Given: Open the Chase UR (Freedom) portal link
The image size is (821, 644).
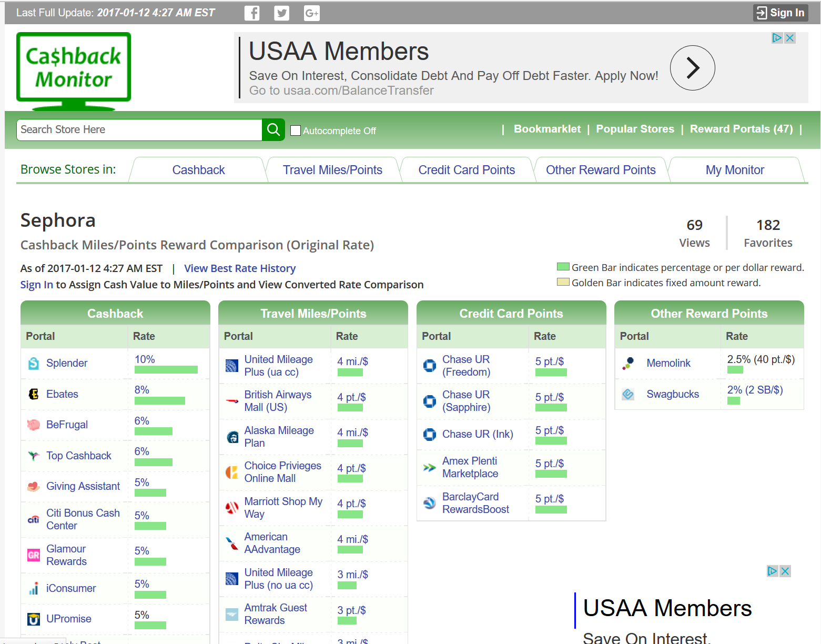Looking at the screenshot, I should coord(466,366).
